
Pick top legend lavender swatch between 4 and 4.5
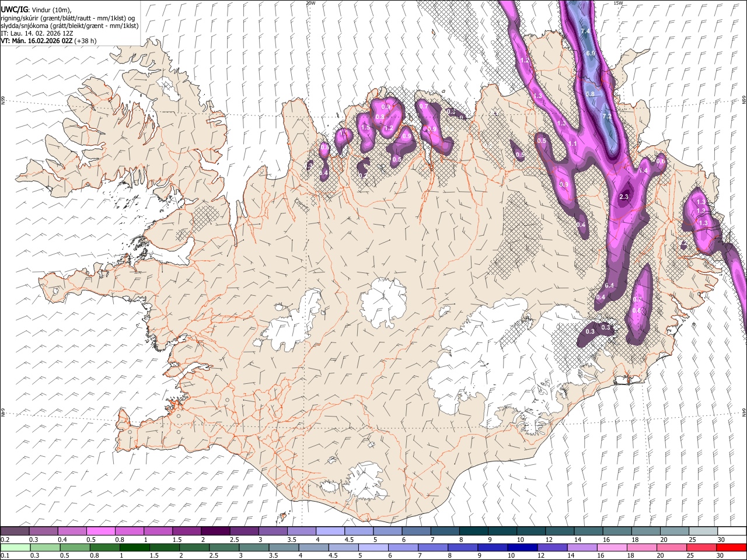tap(330, 531)
